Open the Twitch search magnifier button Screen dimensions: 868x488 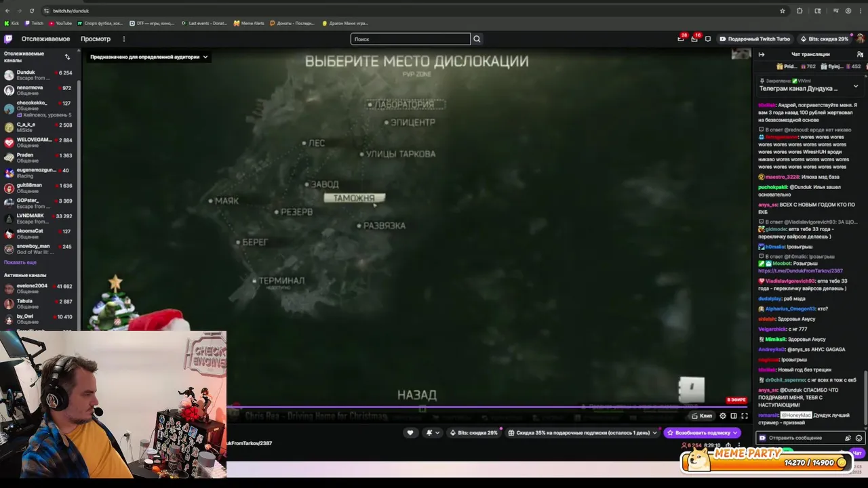tap(477, 39)
